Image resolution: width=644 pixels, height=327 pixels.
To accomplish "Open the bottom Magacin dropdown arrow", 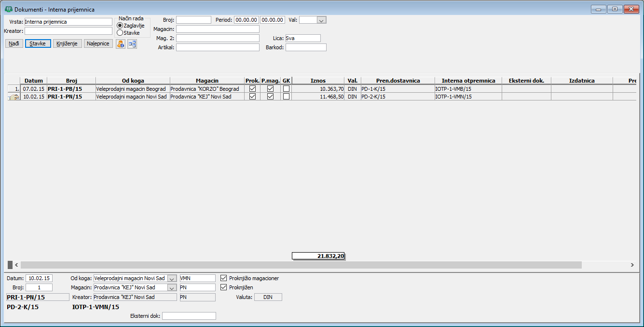I will [172, 287].
